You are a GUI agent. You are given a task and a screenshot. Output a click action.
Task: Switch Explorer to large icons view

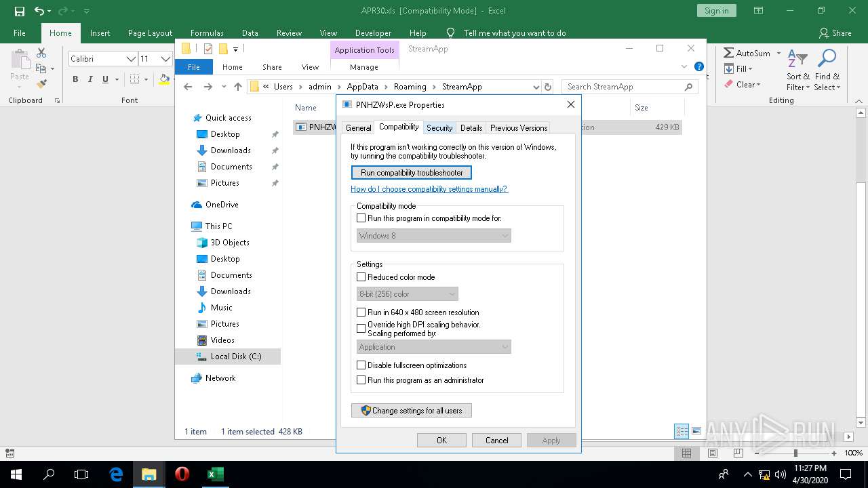[696, 431]
